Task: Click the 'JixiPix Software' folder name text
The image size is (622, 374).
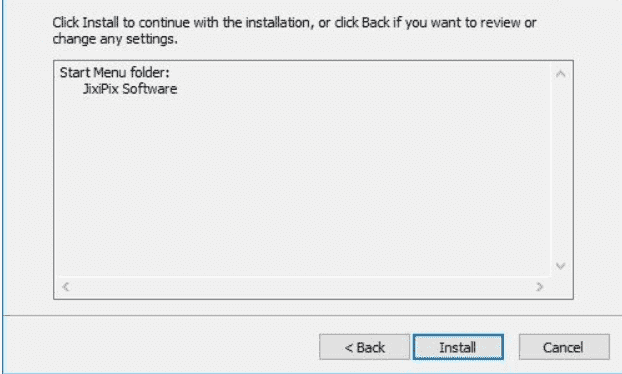Action: click(x=130, y=89)
